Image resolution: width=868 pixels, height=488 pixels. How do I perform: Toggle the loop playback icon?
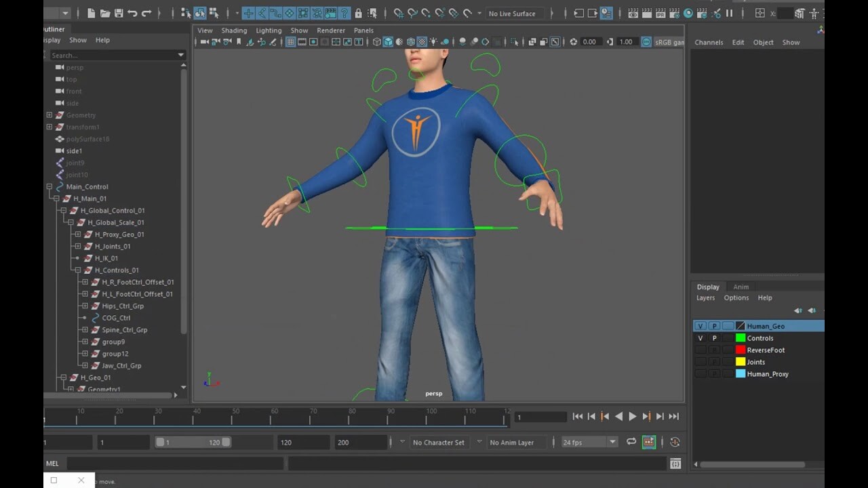tap(631, 442)
